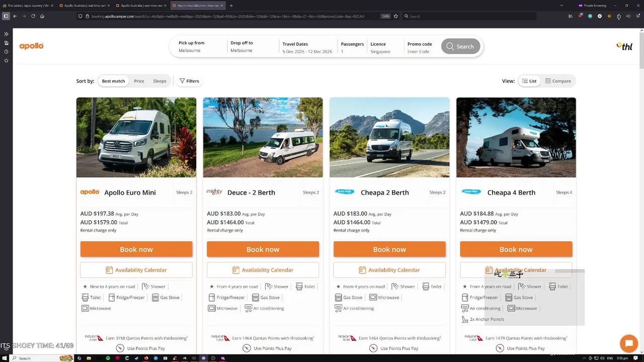Click the Gas Stove icon on the Cheapa 2 Berth card

point(338,298)
